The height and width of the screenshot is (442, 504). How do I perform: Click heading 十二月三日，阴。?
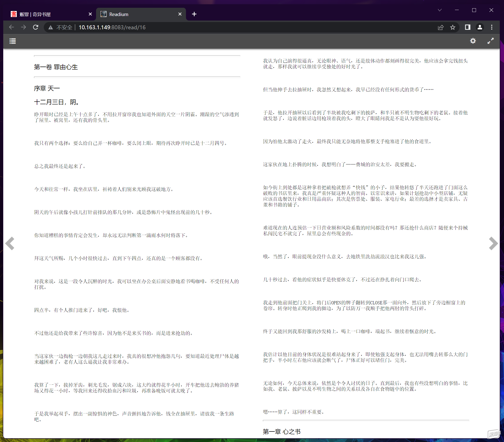click(x=57, y=102)
